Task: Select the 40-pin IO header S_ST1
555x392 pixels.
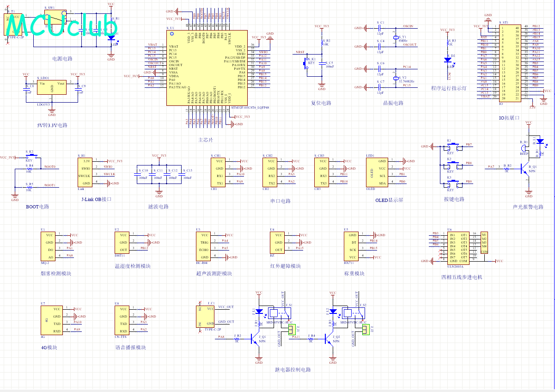Action: 510,63
